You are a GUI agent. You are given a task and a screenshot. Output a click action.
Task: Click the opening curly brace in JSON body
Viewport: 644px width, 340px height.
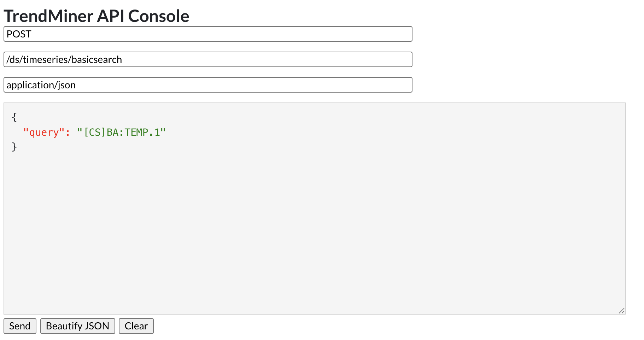point(14,117)
